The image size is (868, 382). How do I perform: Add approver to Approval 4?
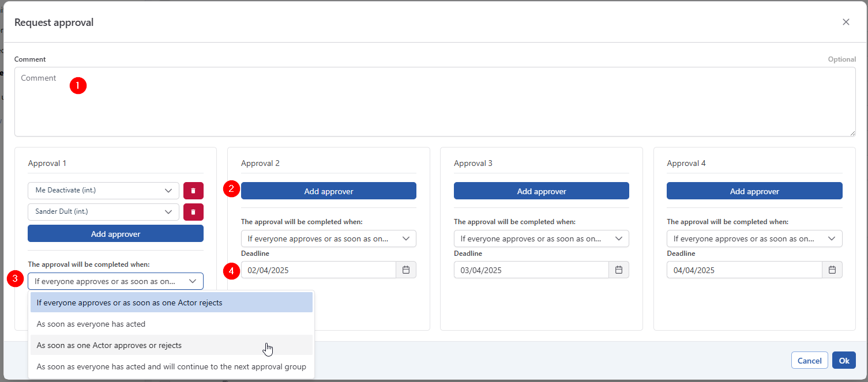[x=754, y=191]
